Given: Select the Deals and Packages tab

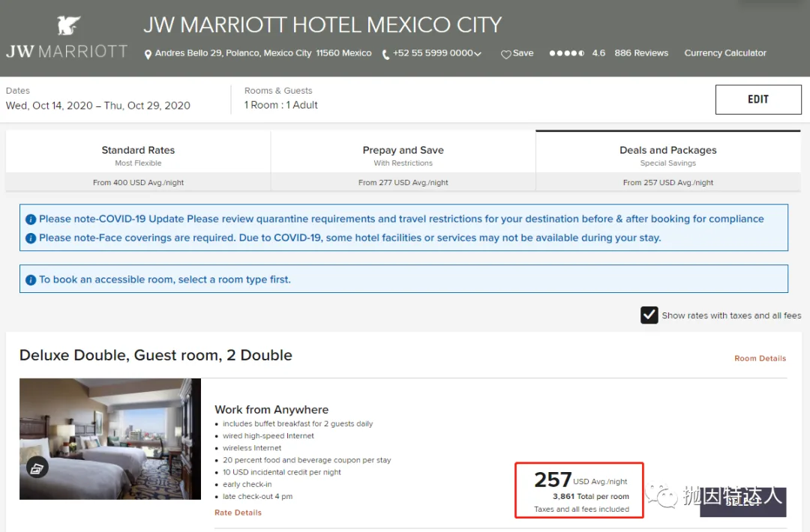Looking at the screenshot, I should (x=668, y=160).
